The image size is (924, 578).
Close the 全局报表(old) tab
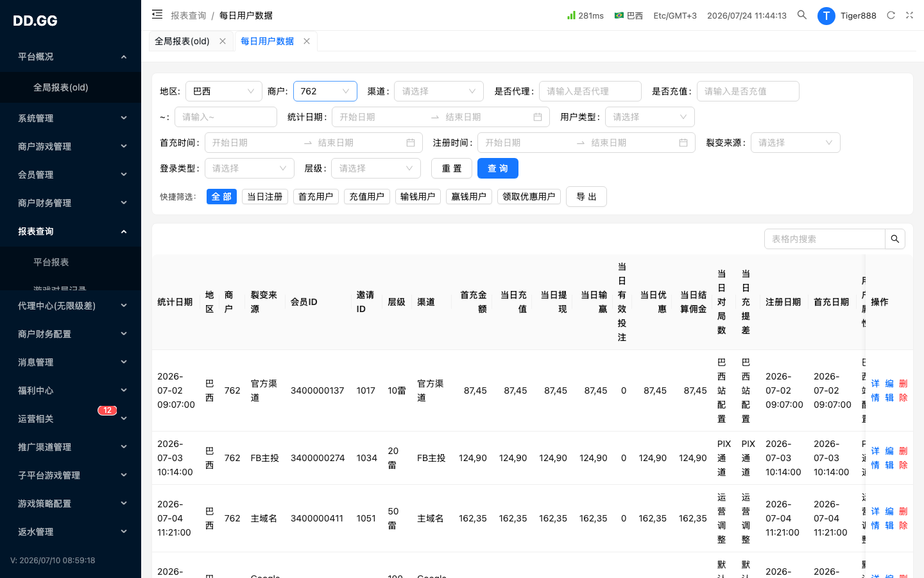(x=223, y=41)
